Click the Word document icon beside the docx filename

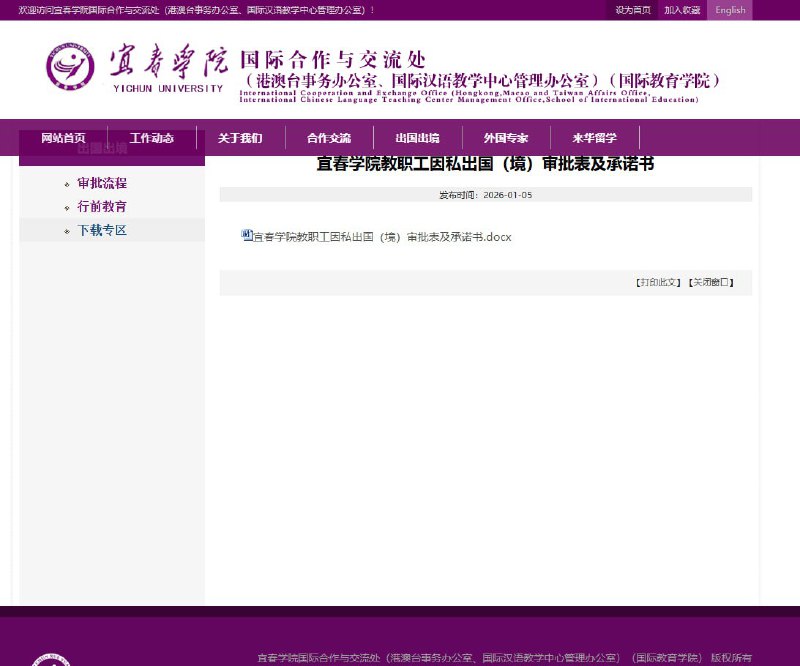(x=246, y=236)
